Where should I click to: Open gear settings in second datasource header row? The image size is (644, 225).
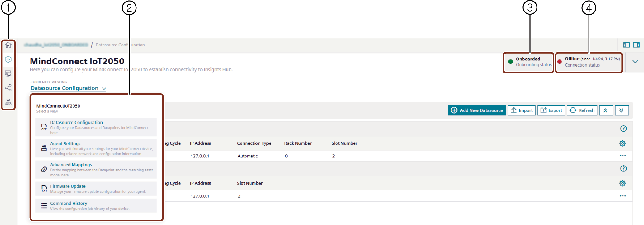[x=623, y=183]
